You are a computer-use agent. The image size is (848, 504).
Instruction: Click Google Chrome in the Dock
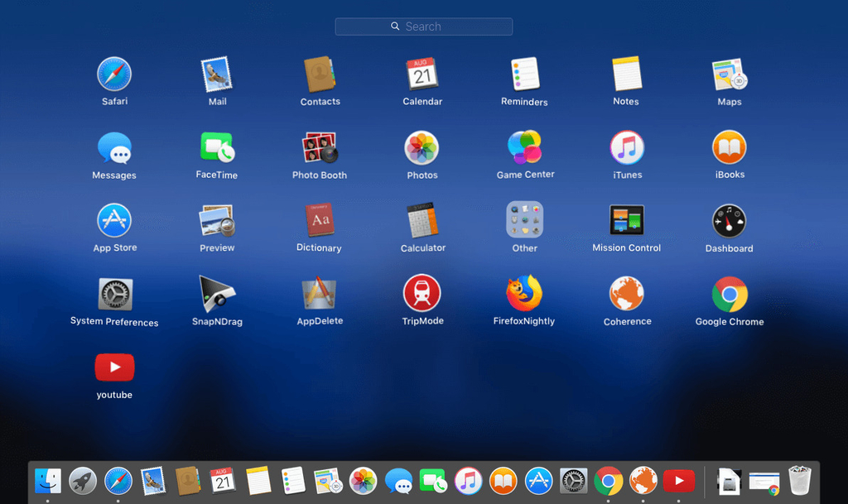point(609,481)
